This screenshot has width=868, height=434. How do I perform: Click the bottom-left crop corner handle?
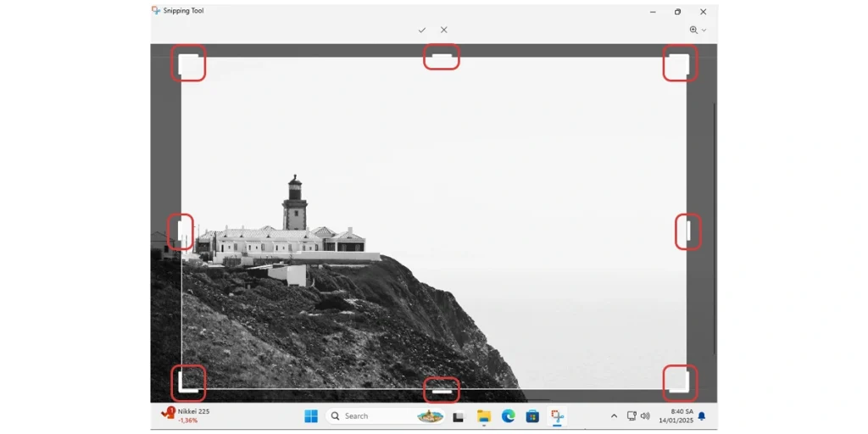pyautogui.click(x=187, y=385)
